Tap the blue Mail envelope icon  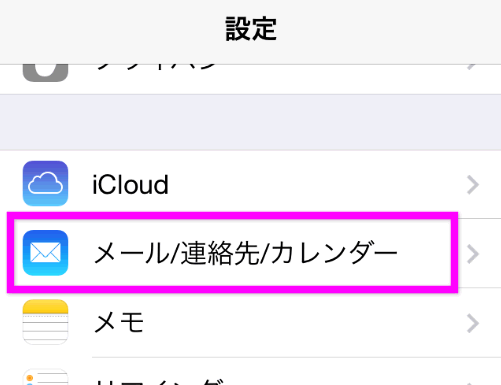coord(45,253)
